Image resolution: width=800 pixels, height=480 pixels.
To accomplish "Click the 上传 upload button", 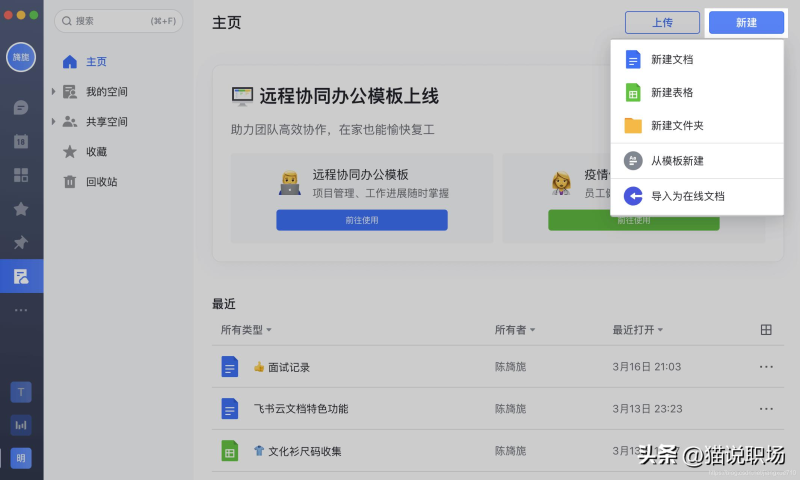I will tap(662, 23).
